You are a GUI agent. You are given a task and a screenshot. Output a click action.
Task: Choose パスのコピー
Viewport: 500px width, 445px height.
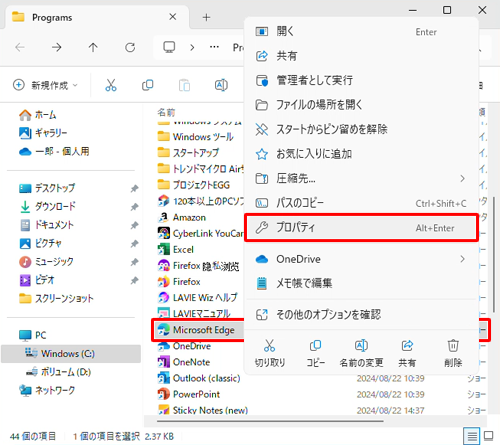point(362,203)
